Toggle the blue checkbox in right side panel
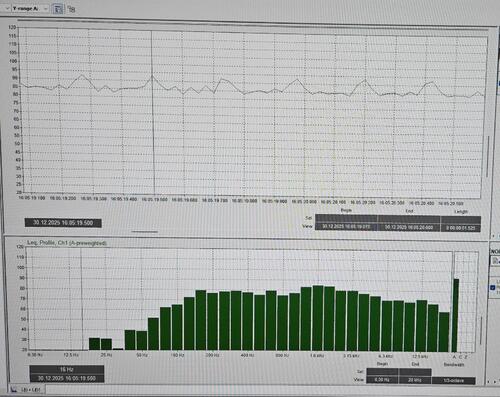This screenshot has height=397, width=500. point(493,287)
